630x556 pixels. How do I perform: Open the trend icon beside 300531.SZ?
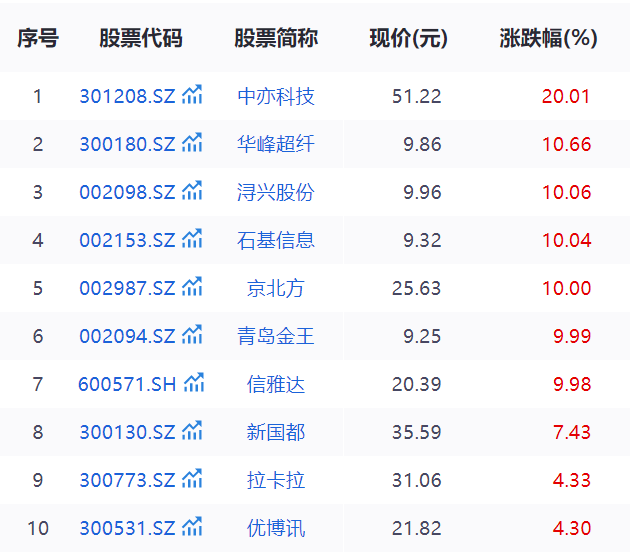192,528
